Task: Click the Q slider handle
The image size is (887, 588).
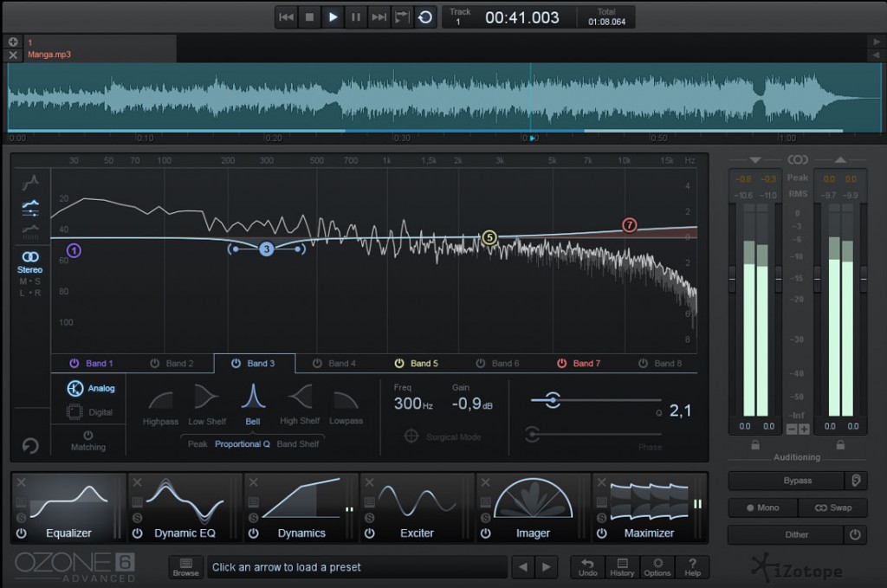Action: tap(553, 400)
